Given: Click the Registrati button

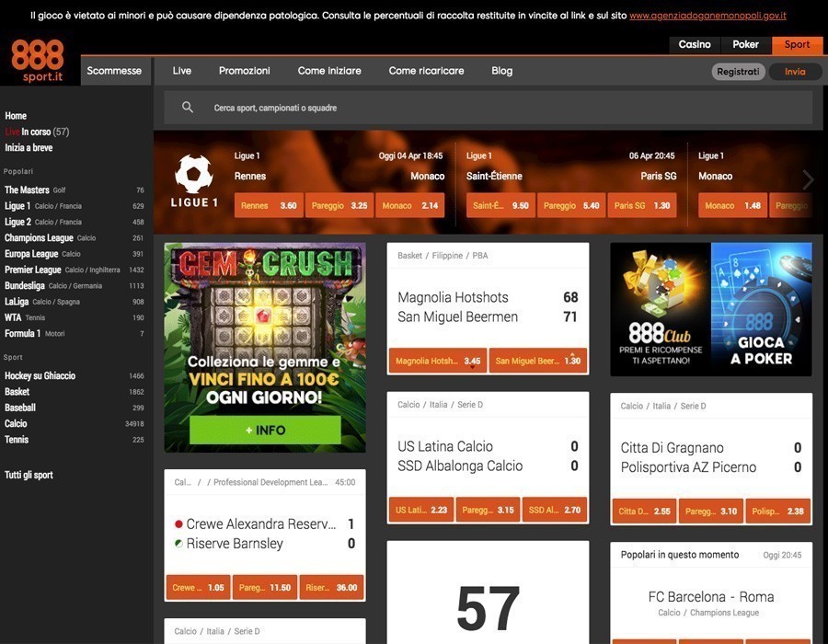Looking at the screenshot, I should click(738, 72).
